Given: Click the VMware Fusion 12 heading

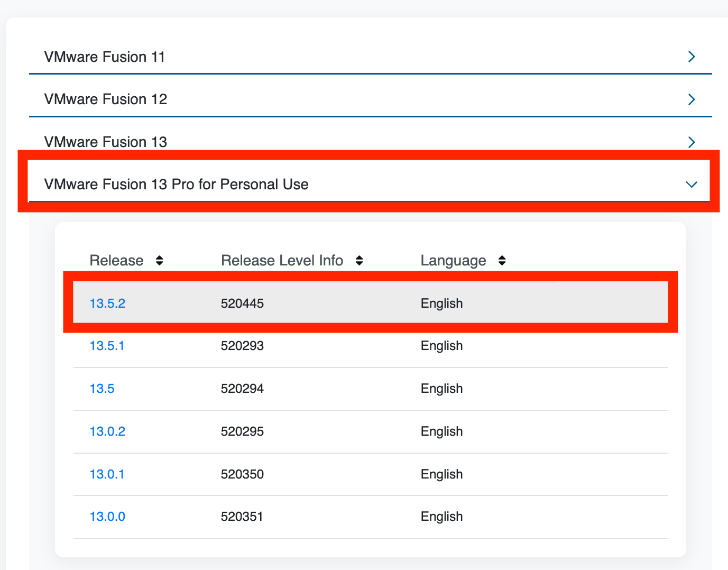Looking at the screenshot, I should pos(106,99).
